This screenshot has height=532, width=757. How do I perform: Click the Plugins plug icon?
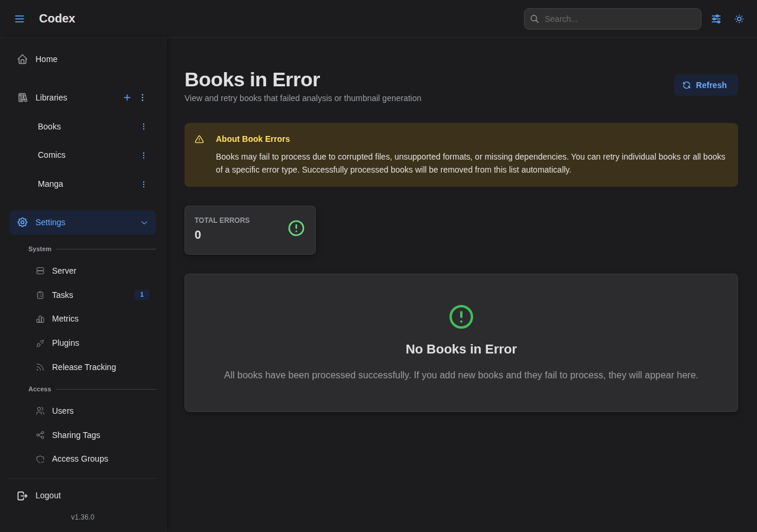40,343
